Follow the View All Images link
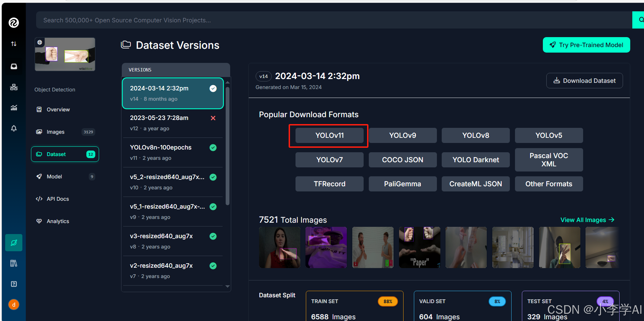 (587, 220)
